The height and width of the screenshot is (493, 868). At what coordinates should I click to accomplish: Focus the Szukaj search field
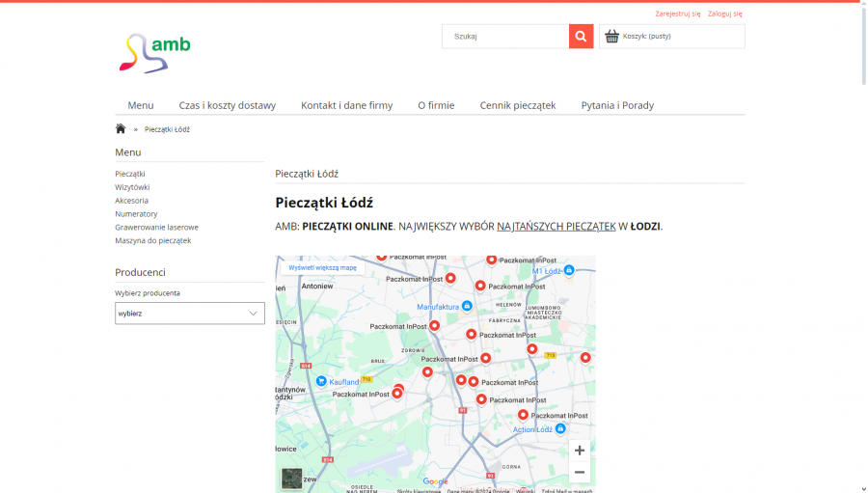point(505,36)
